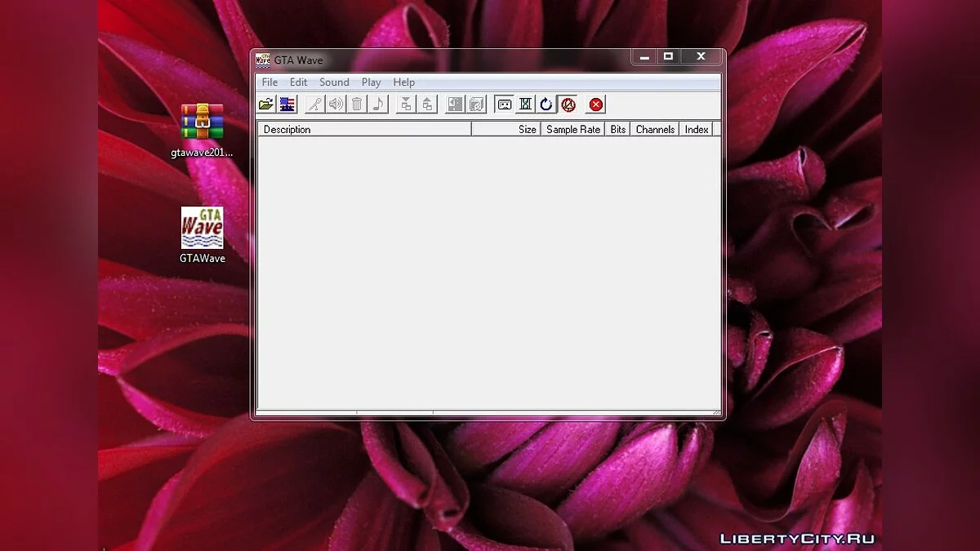Click the musical note toolbar icon

[377, 104]
